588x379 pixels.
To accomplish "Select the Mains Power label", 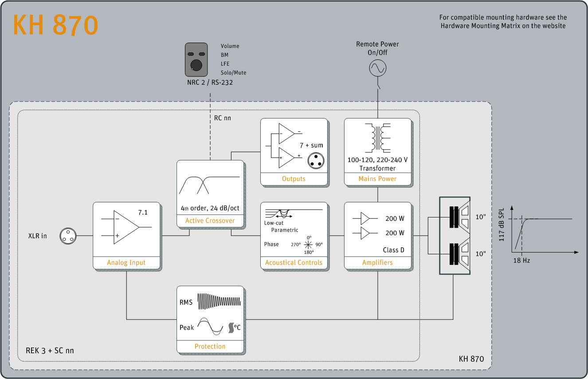I will click(378, 178).
